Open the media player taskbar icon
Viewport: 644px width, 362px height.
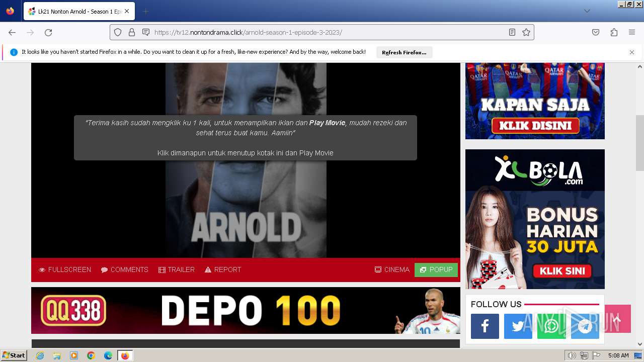coord(74,355)
